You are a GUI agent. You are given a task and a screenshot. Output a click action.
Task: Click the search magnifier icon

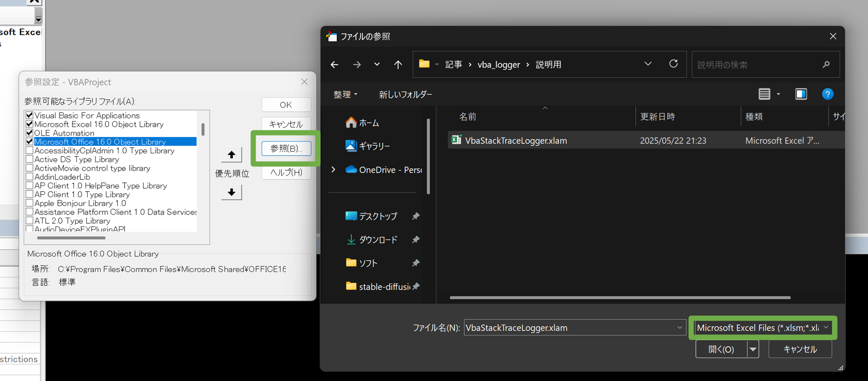826,64
